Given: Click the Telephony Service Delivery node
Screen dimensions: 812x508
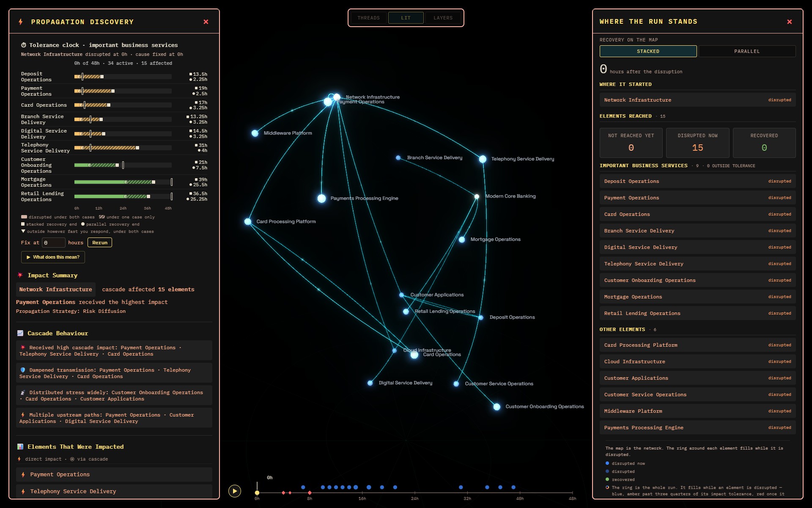Looking at the screenshot, I should click(x=483, y=159).
